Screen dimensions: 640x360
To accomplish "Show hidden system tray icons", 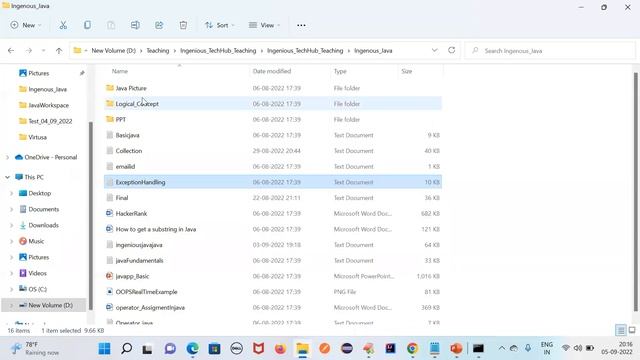I will point(502,348).
